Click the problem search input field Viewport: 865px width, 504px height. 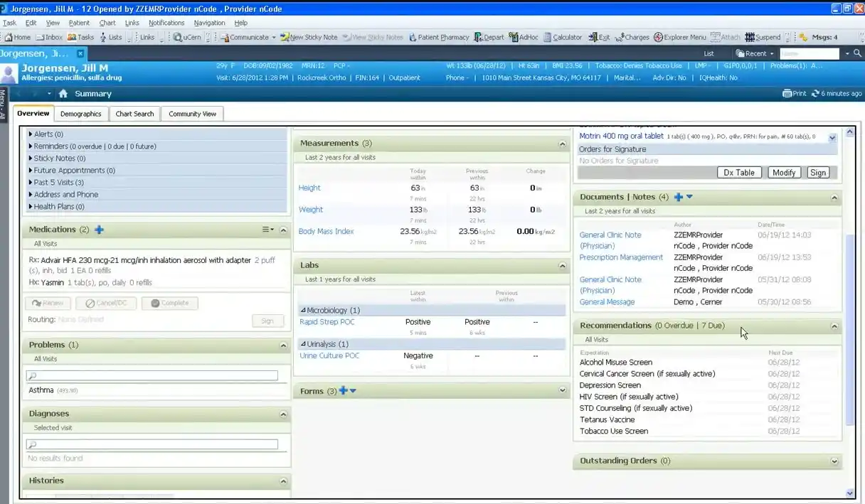[156, 375]
